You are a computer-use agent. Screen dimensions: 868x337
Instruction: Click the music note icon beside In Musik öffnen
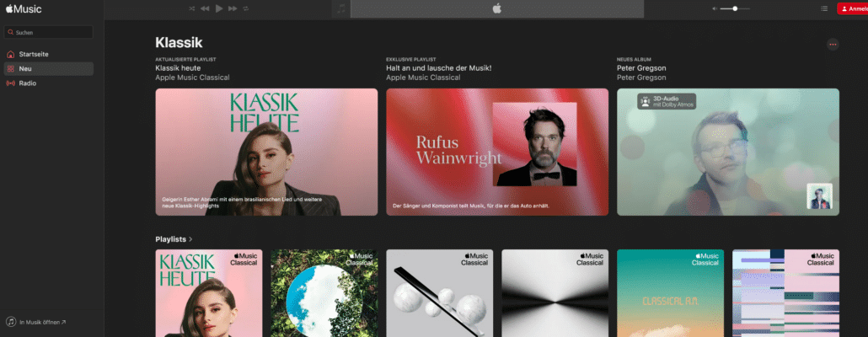tap(10, 322)
